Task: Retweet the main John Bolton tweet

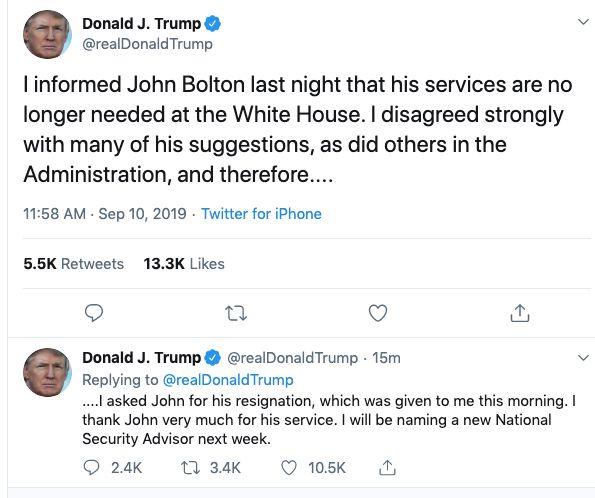Action: pos(236,314)
